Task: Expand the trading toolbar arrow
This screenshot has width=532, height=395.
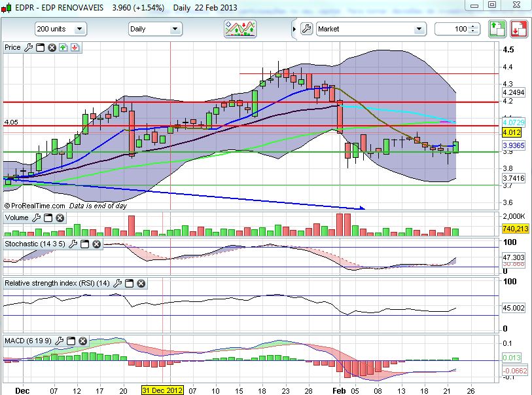Action: [x=294, y=29]
